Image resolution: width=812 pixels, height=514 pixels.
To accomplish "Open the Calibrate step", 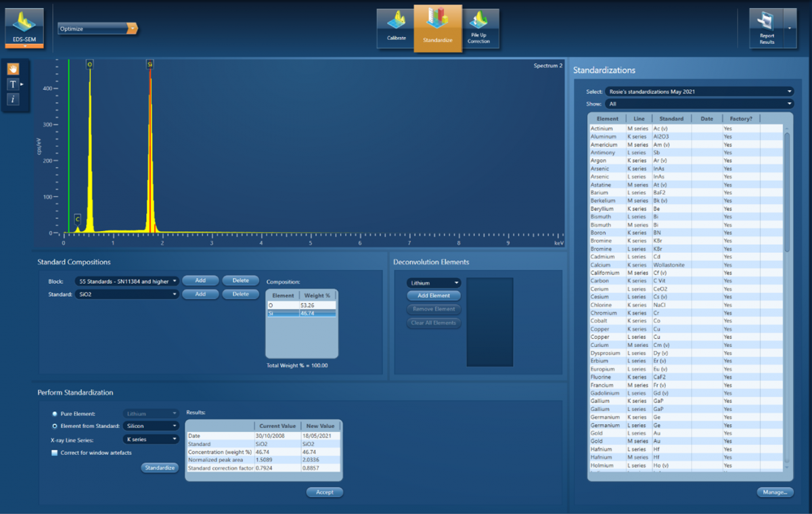I will (396, 28).
